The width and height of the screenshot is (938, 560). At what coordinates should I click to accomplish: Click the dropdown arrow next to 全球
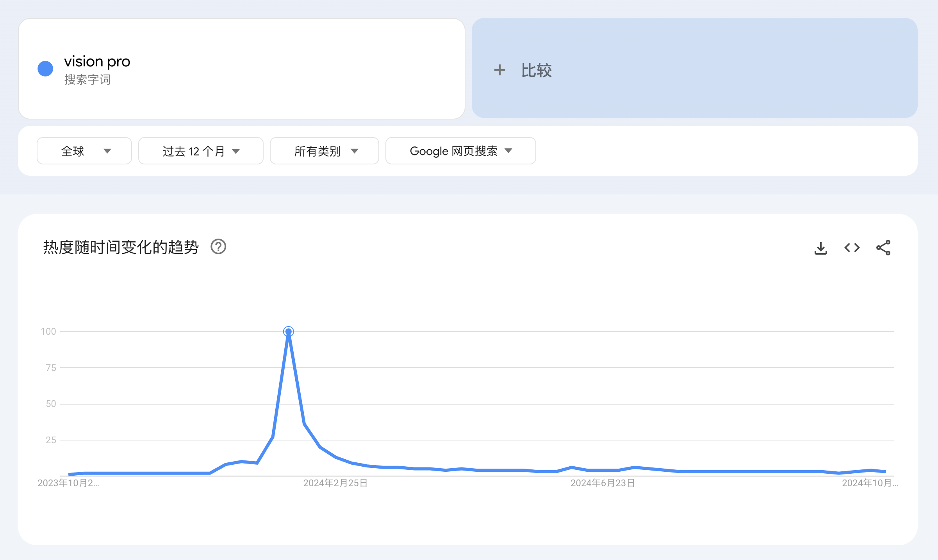pos(107,151)
